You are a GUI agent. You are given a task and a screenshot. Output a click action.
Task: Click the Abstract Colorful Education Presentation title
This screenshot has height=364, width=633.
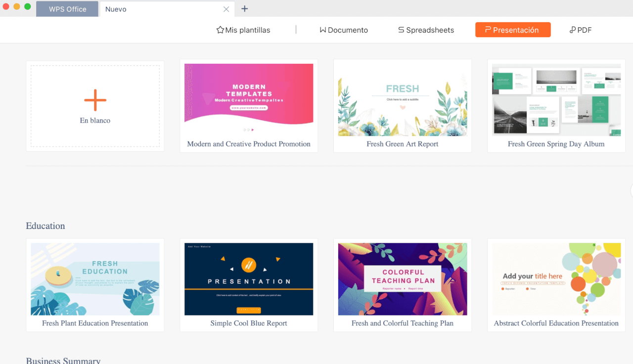click(556, 323)
